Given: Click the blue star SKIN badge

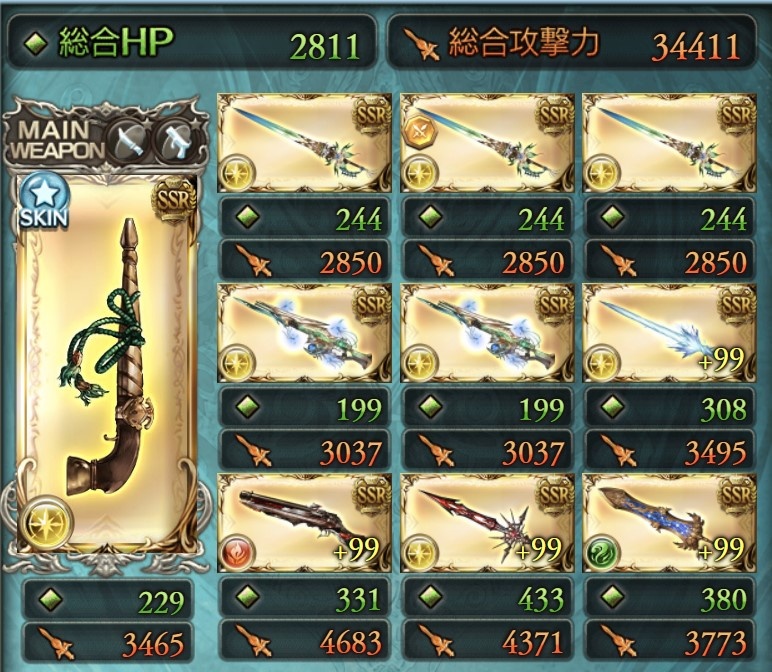Looking at the screenshot, I should point(42,201).
